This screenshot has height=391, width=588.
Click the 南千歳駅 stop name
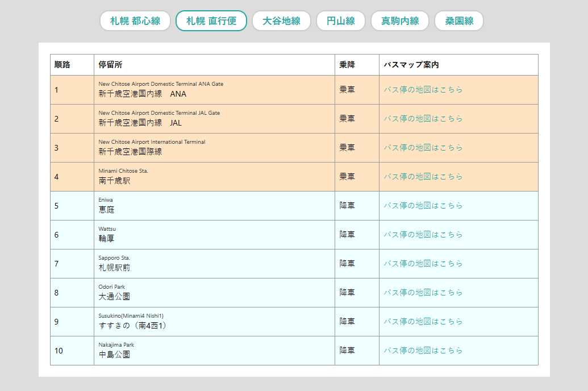(x=114, y=181)
